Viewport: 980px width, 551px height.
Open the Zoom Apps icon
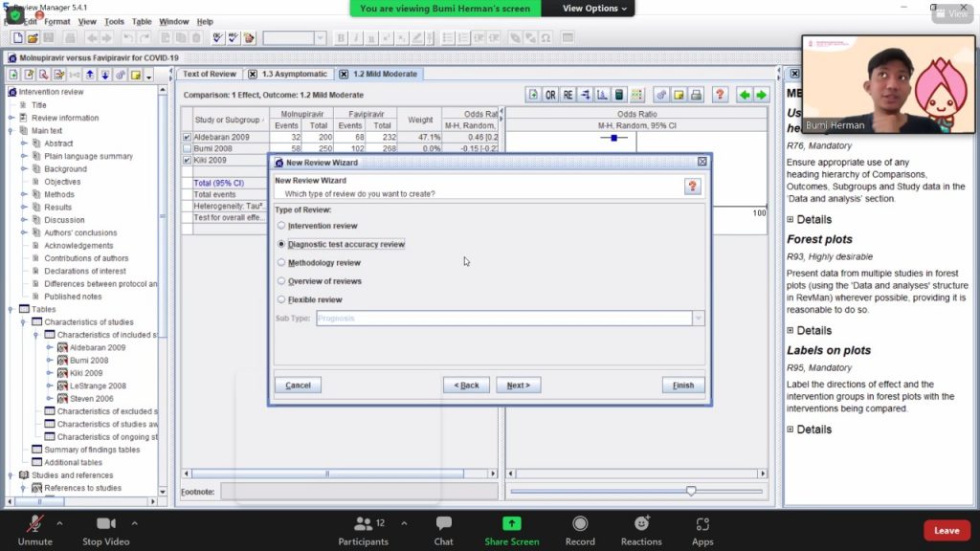(x=702, y=524)
